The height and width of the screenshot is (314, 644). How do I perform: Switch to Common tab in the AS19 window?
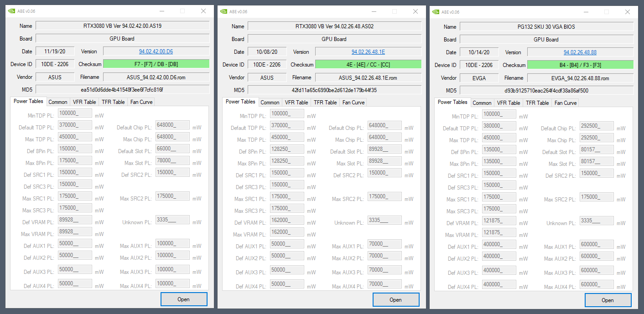(58, 102)
